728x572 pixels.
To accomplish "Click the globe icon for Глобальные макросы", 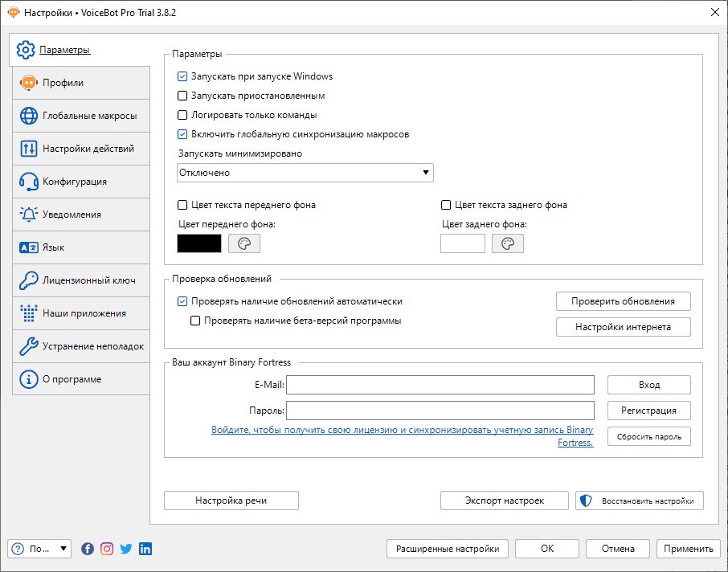I will coord(29,116).
